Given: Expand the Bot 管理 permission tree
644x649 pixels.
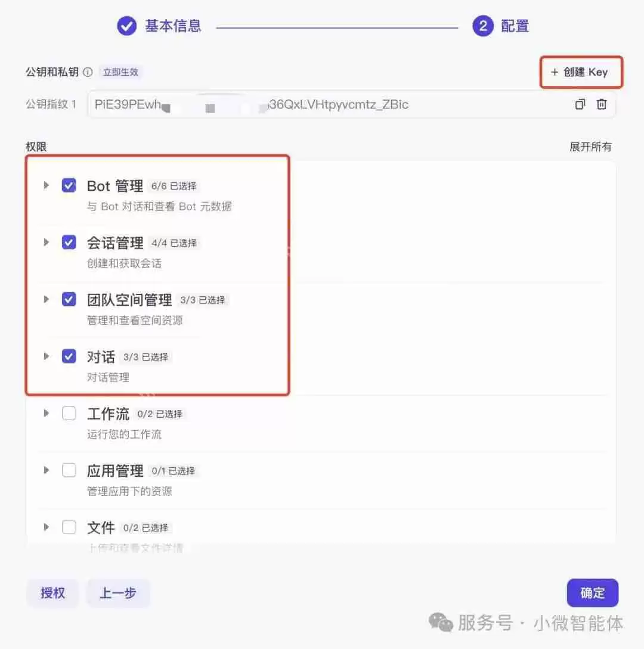Looking at the screenshot, I should tap(46, 185).
